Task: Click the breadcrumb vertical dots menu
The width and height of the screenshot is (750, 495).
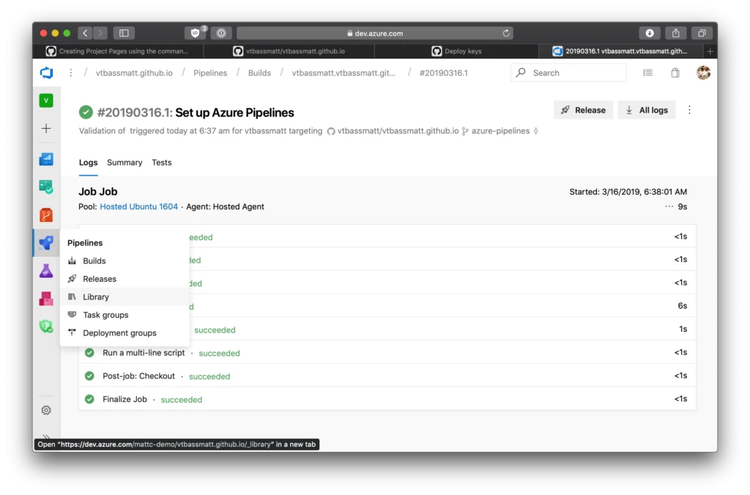Action: coord(71,73)
